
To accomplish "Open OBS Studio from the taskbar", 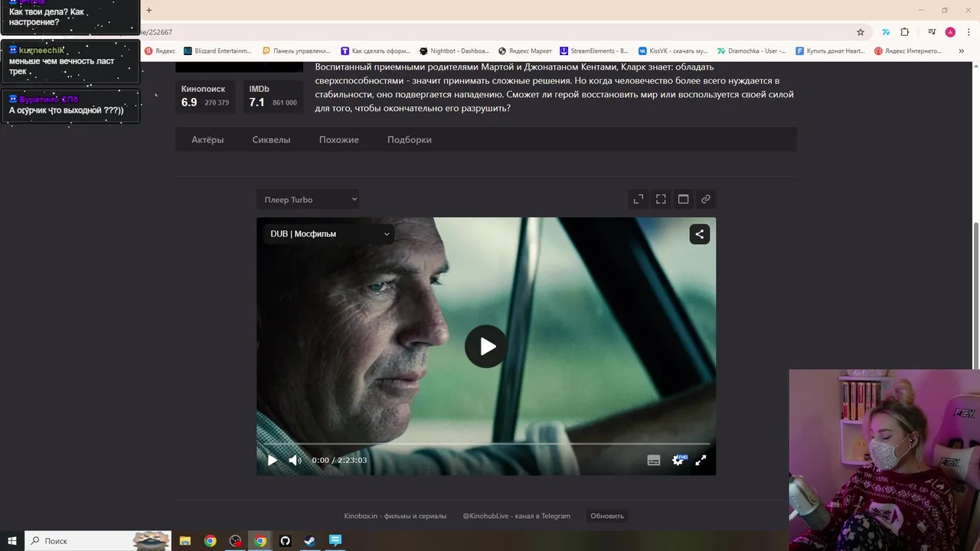I will (x=235, y=540).
